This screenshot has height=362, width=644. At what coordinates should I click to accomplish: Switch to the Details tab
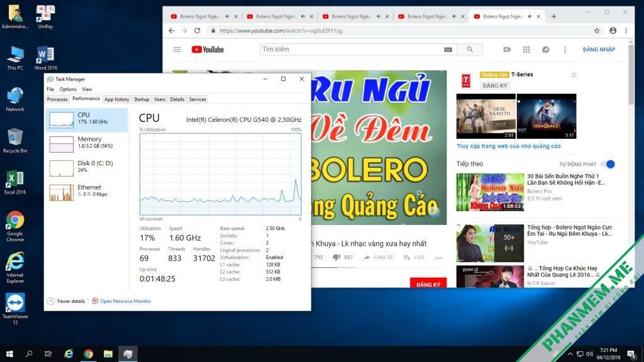[x=177, y=99]
